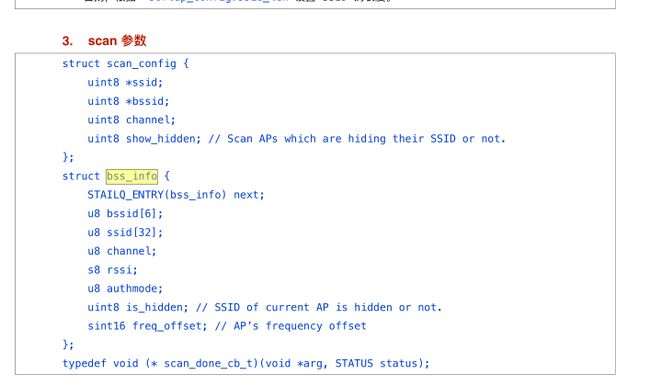Click the 'u8 authmode;' line

point(125,289)
